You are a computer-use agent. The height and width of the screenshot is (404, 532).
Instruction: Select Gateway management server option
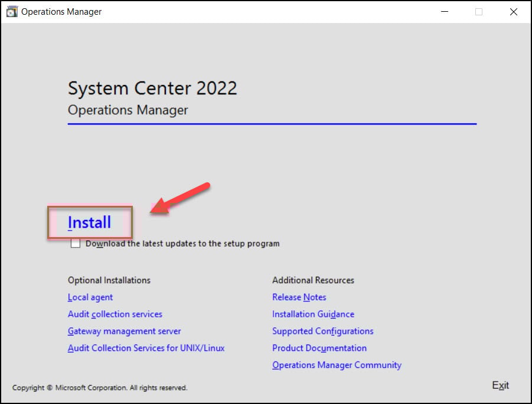pyautogui.click(x=124, y=331)
